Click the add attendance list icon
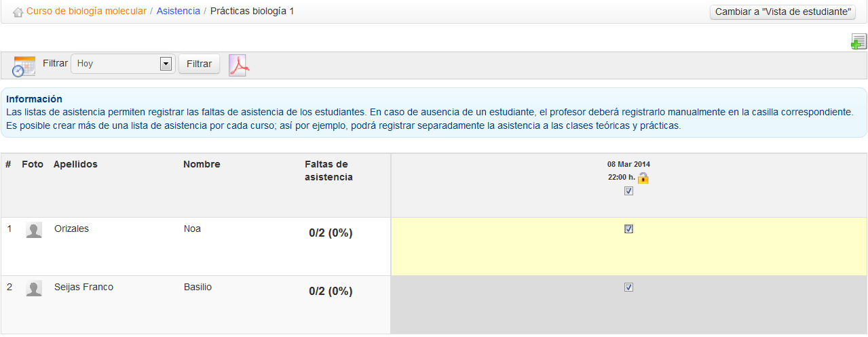868x337 pixels. [858, 42]
